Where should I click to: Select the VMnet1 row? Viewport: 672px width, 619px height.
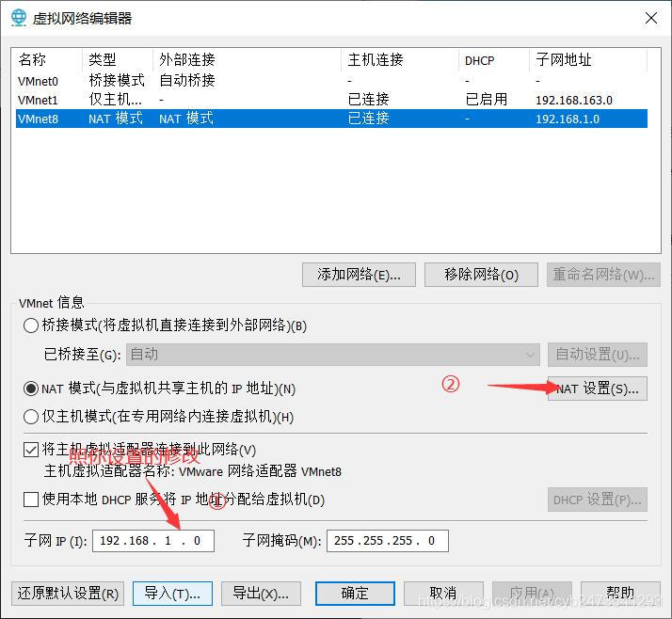click(331, 100)
